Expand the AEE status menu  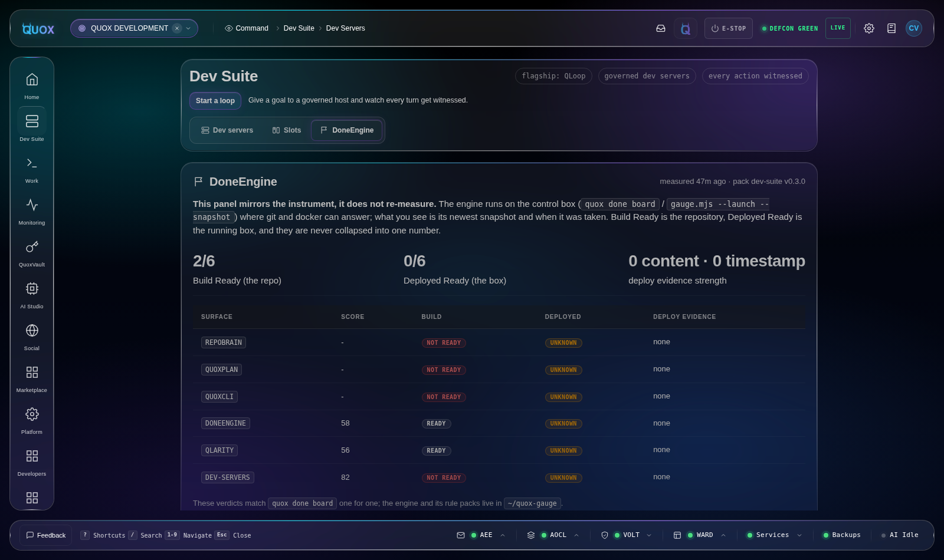pos(503,535)
